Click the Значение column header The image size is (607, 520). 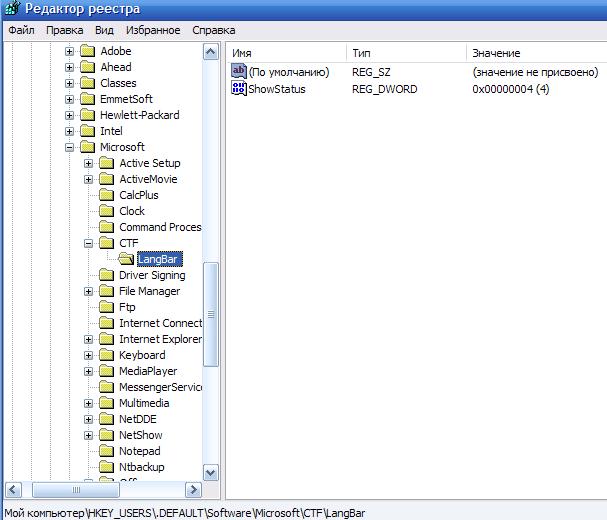tap(535, 52)
